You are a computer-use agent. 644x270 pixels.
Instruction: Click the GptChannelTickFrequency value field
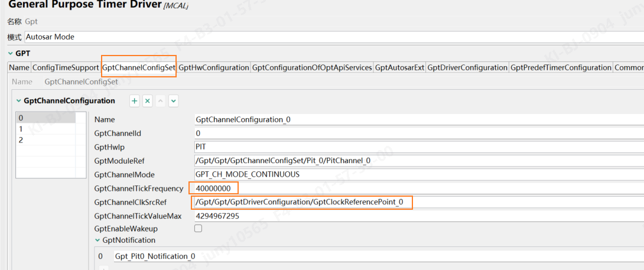pos(213,188)
